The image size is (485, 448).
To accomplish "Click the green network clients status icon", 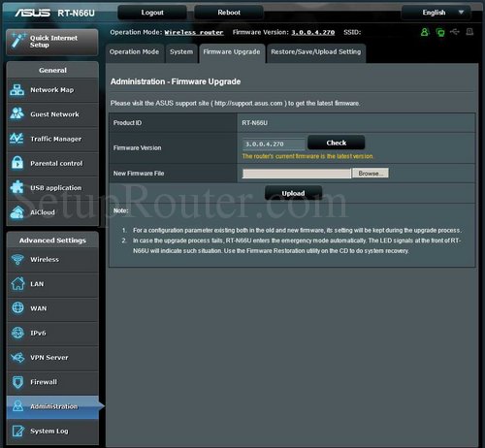I will coord(440,32).
